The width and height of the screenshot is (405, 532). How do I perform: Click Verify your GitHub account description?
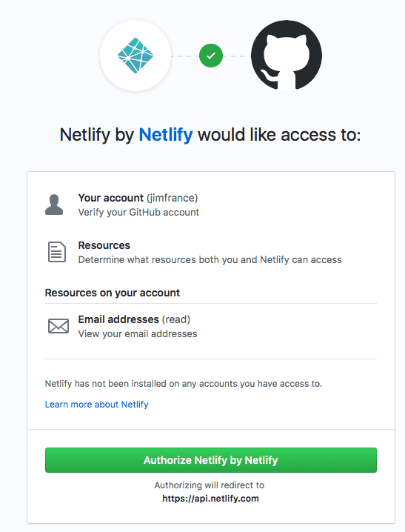138,213
